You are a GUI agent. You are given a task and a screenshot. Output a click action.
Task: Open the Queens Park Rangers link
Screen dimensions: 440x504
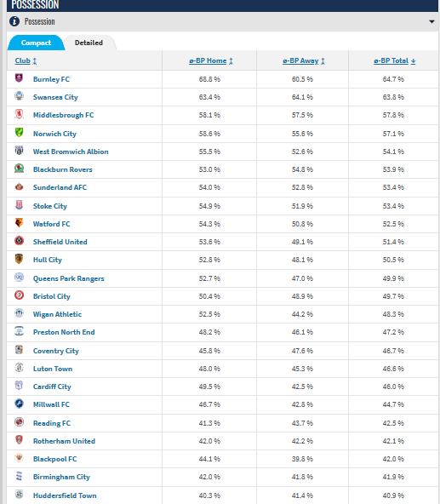click(68, 278)
